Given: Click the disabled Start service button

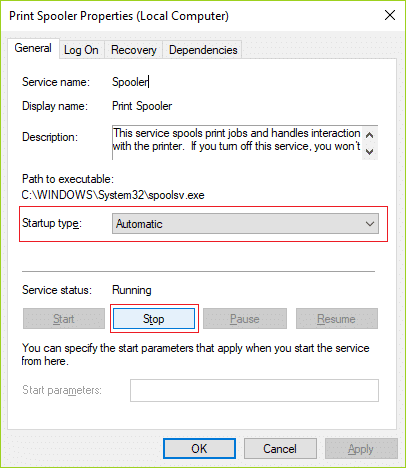Looking at the screenshot, I should pyautogui.click(x=64, y=319).
